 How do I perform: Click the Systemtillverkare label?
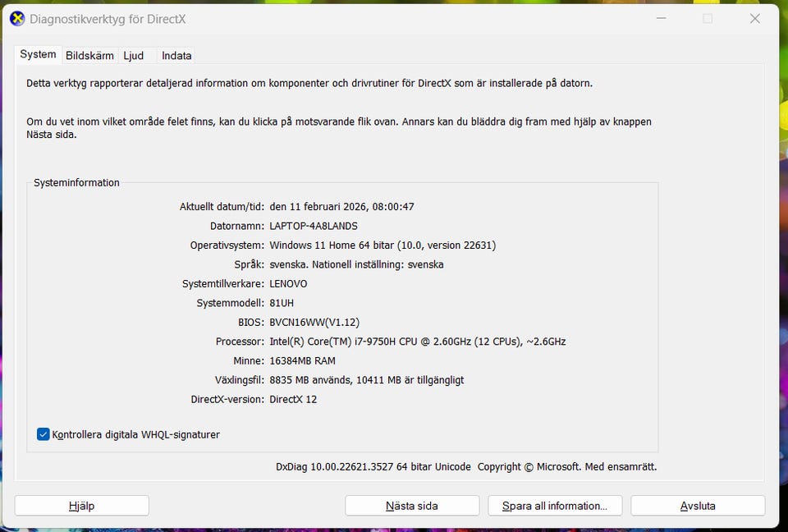tap(223, 283)
